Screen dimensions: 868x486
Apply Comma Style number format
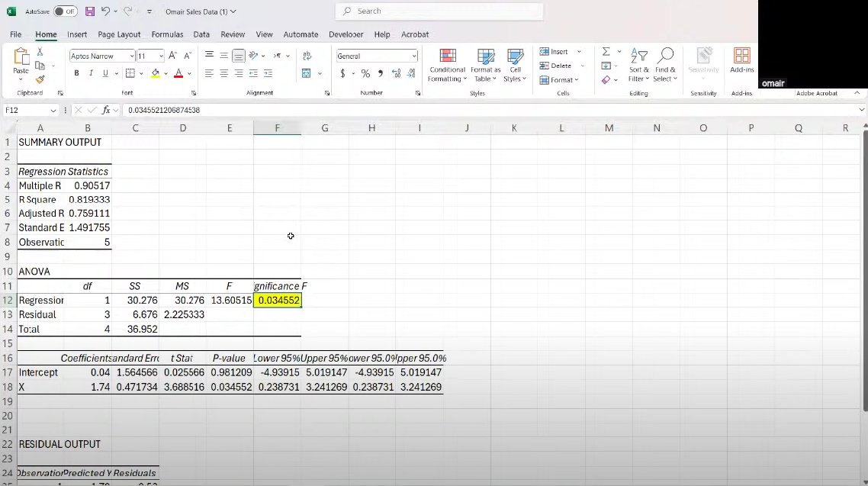381,73
